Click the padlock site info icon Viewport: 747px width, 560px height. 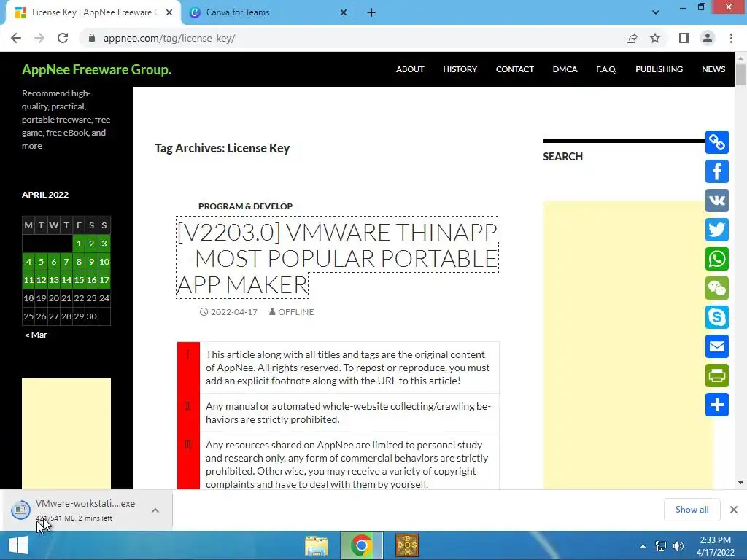[x=92, y=38]
